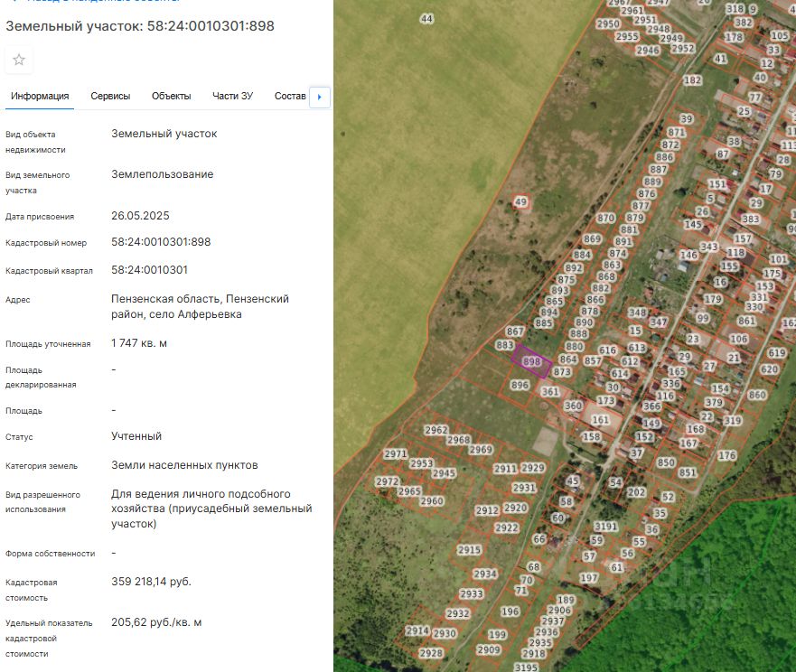Switch to the Части ЗУ tab
The height and width of the screenshot is (672, 796).
(232, 96)
